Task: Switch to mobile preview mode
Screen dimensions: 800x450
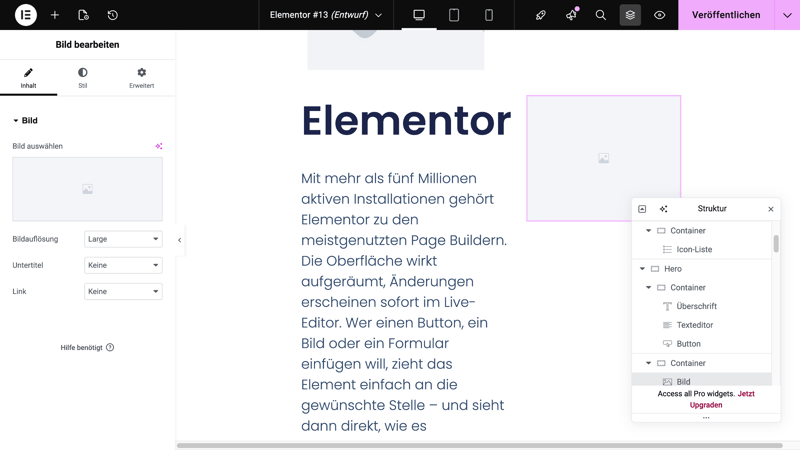Action: coord(489,15)
